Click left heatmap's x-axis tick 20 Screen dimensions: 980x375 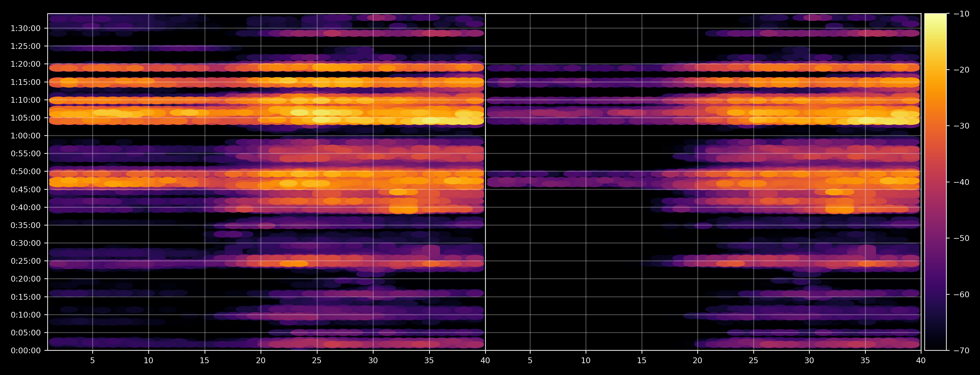(261, 360)
